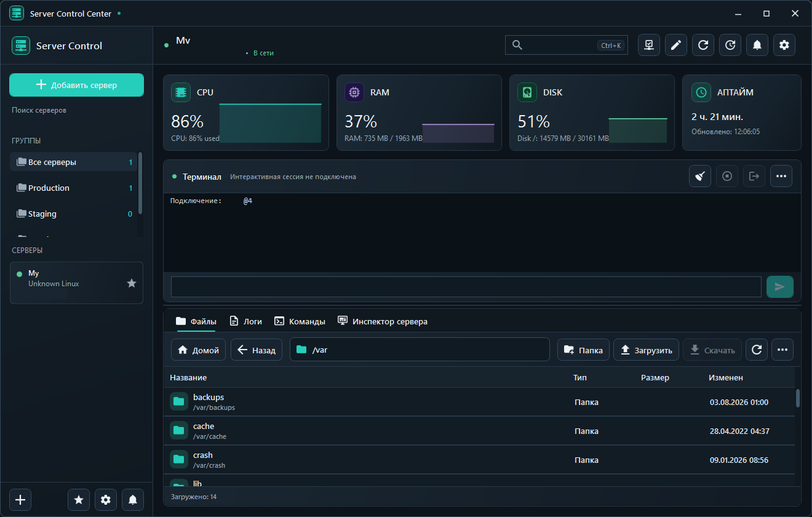Switch to the Инспектор сервера tab
812x517 pixels.
point(383,321)
